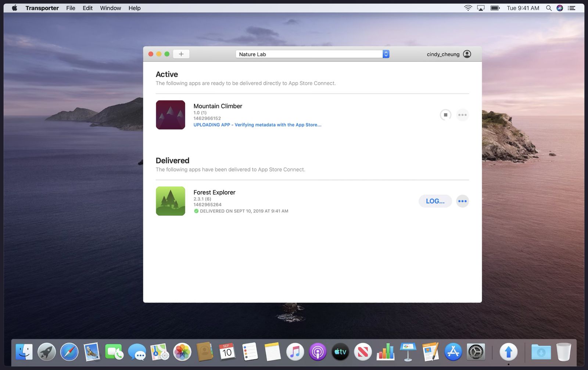Click the Forest Explorer app thumbnail
The height and width of the screenshot is (370, 588).
[171, 201]
